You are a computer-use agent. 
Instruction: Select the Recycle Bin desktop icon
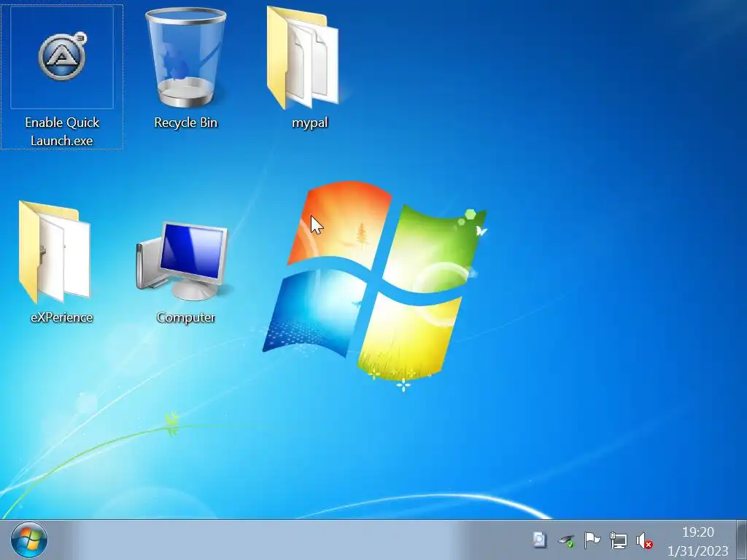186,58
